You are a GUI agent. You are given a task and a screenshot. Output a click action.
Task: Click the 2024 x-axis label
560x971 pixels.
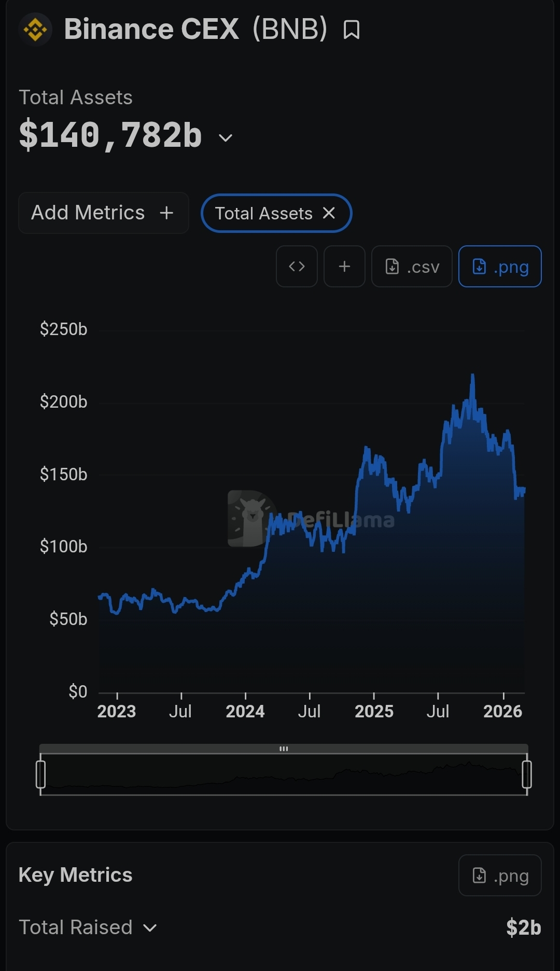tap(245, 711)
